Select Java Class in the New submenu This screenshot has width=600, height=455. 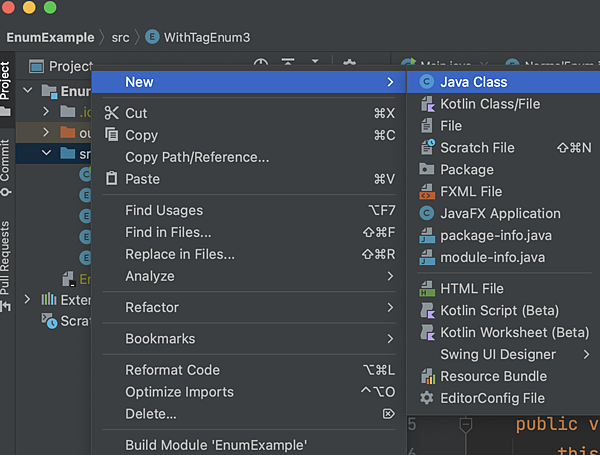[x=503, y=82]
